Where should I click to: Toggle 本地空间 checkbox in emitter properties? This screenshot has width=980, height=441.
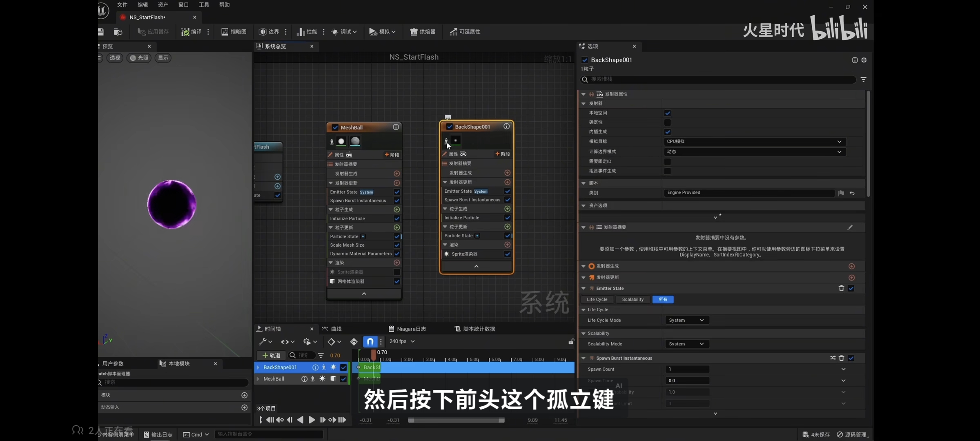coord(668,113)
